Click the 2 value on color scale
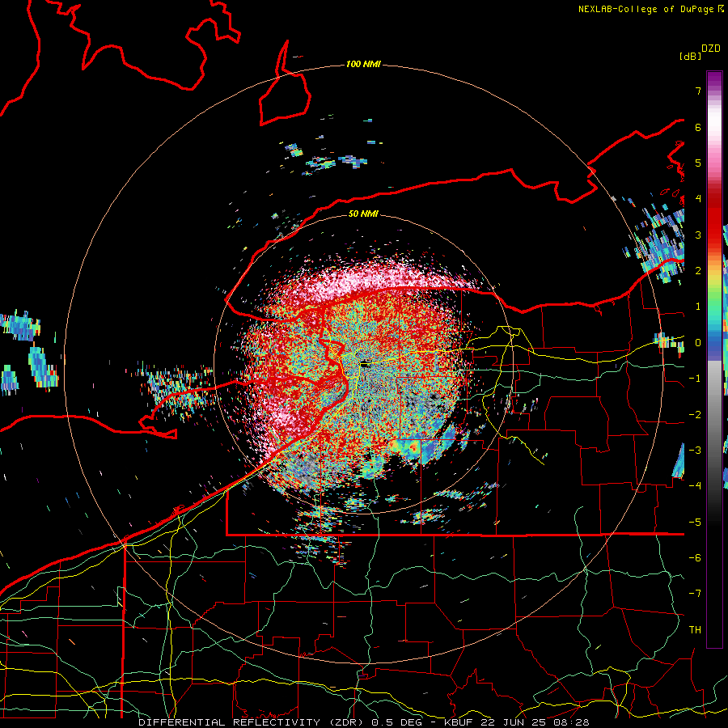Viewport: 728px width, 728px height. (x=698, y=271)
